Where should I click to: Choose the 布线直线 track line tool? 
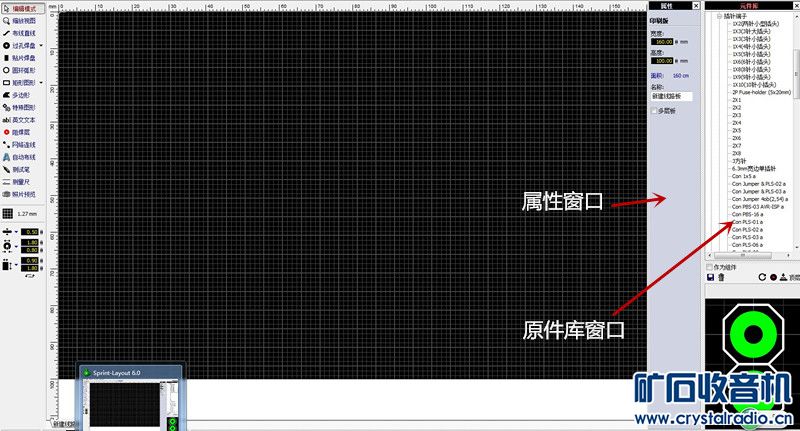tap(20, 33)
